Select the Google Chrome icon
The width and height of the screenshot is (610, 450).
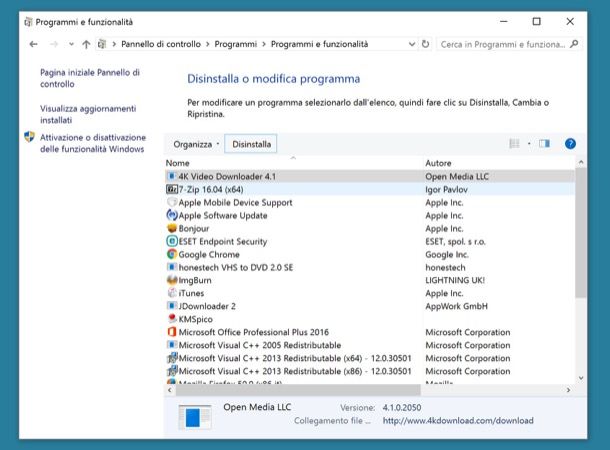tap(172, 254)
